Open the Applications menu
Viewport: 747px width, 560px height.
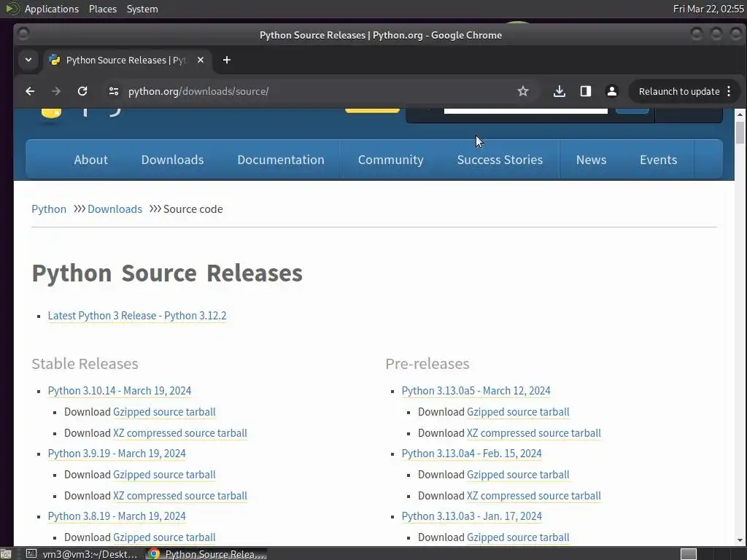point(52,9)
